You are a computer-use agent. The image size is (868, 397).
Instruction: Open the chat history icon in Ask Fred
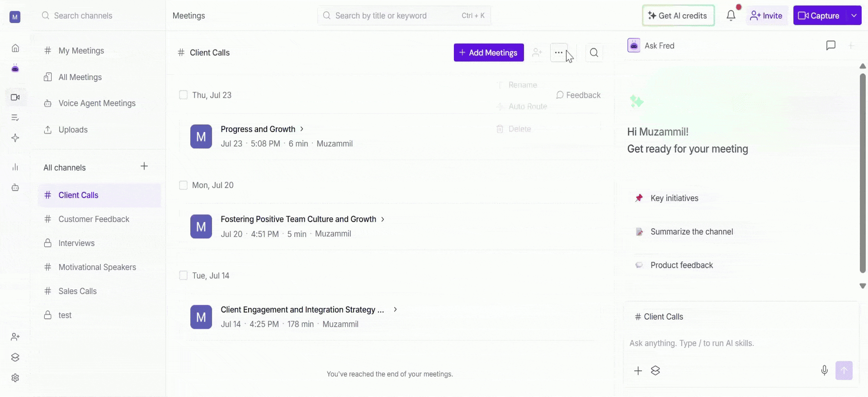point(831,45)
